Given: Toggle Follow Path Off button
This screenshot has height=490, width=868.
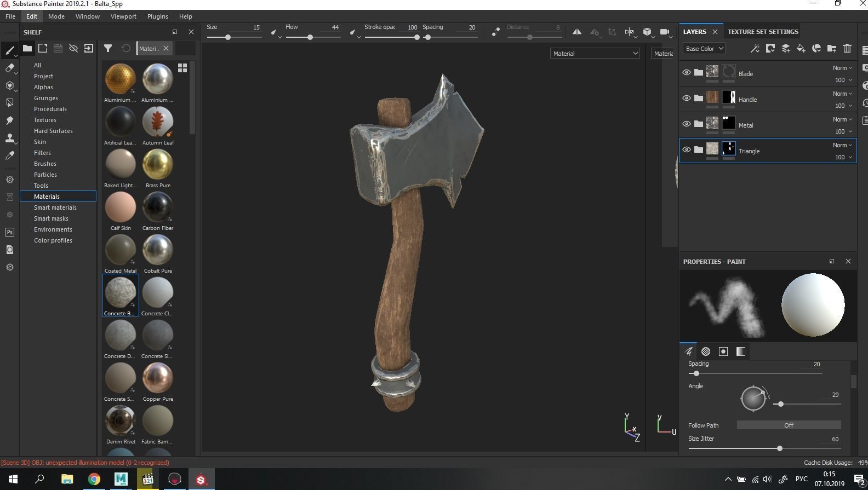Looking at the screenshot, I should pyautogui.click(x=789, y=425).
